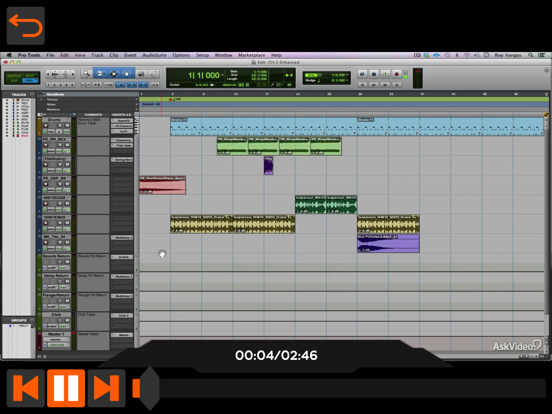Open the Master 1 volume view selector
The height and width of the screenshot is (414, 552).
(56, 340)
